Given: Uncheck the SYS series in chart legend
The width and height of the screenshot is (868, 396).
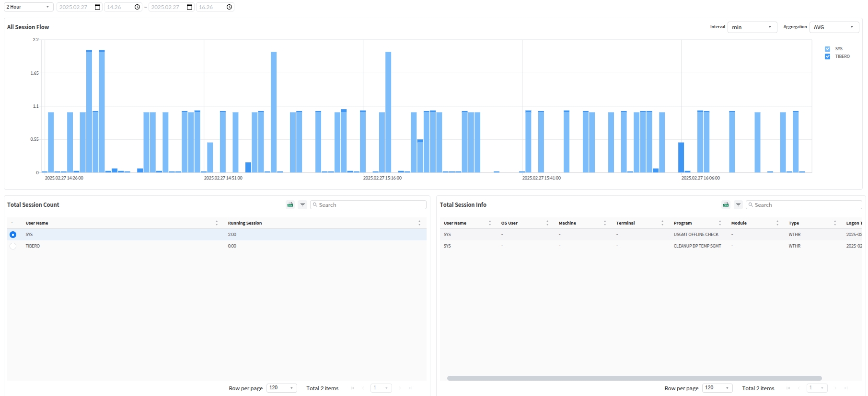Looking at the screenshot, I should tap(827, 49).
